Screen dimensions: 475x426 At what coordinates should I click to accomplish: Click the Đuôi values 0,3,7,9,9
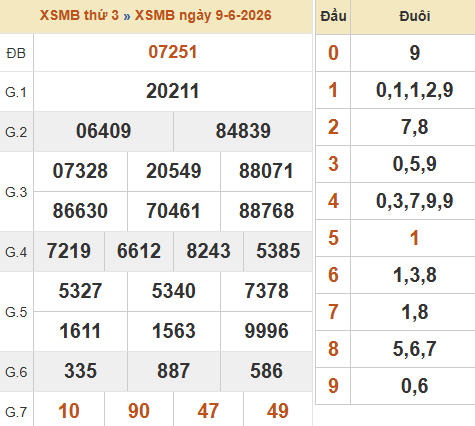(x=415, y=201)
